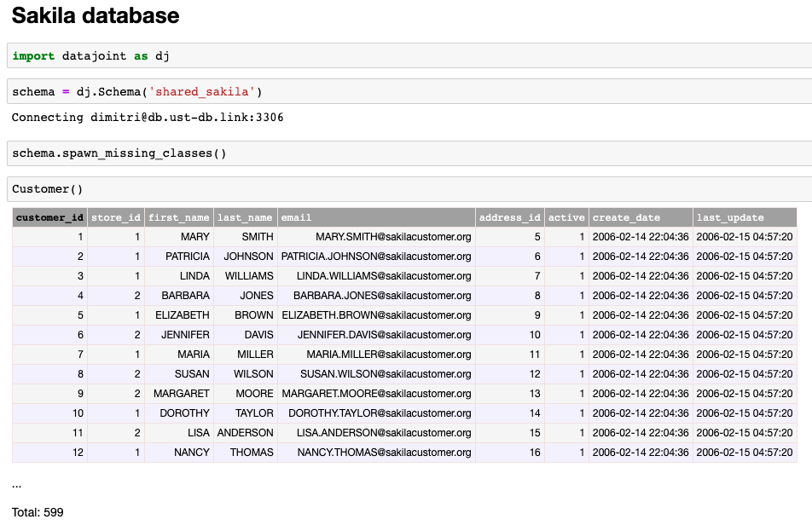Select ELIZABETH.BROWN@sakilacustomer.org email cell
This screenshot has height=525, width=812.
coord(376,315)
